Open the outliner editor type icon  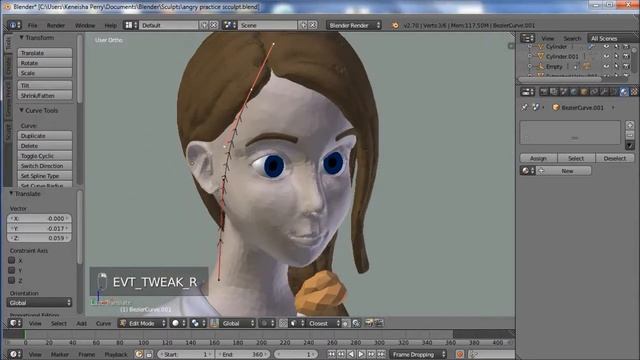tap(527, 38)
